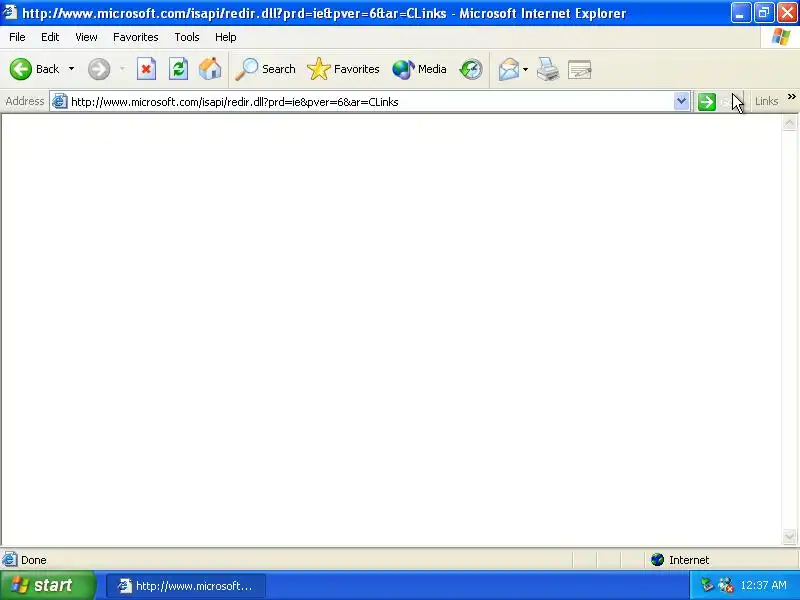Show the History pane via clock icon
The height and width of the screenshot is (600, 800).
click(x=470, y=69)
